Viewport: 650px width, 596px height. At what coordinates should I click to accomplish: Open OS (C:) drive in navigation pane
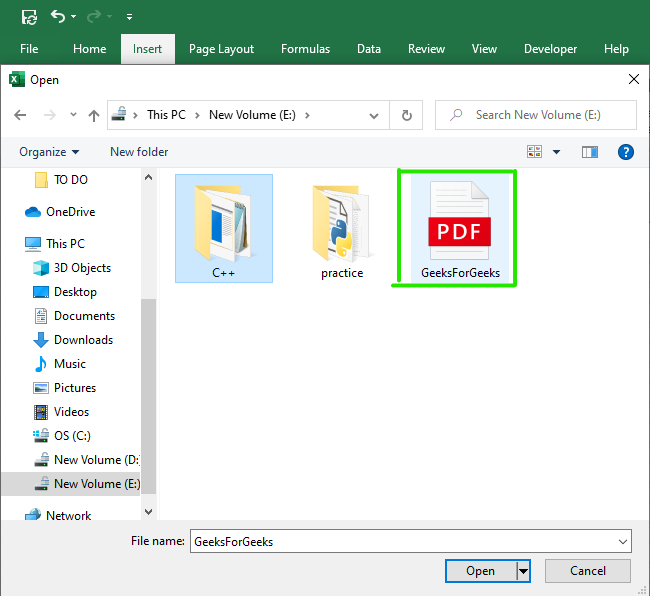61,436
